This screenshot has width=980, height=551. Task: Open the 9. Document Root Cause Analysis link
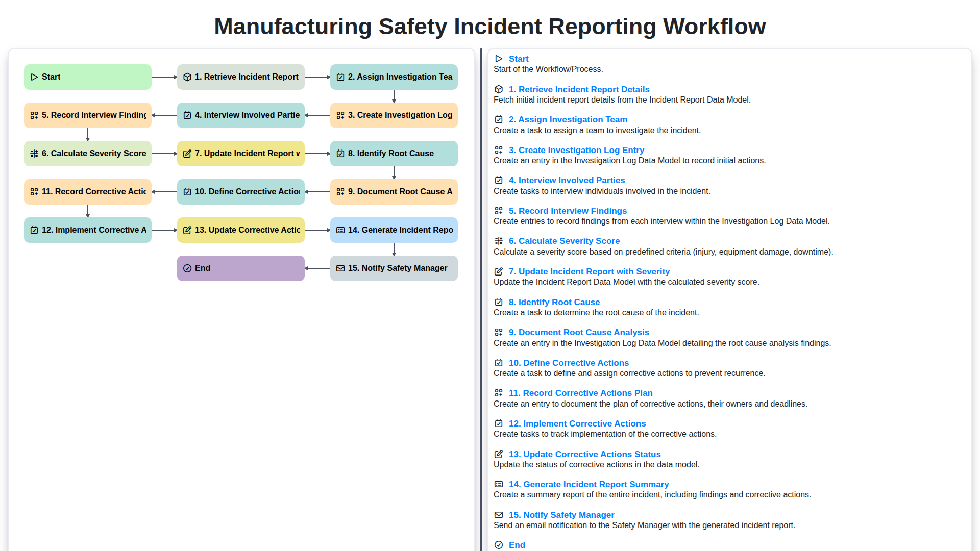pos(579,332)
